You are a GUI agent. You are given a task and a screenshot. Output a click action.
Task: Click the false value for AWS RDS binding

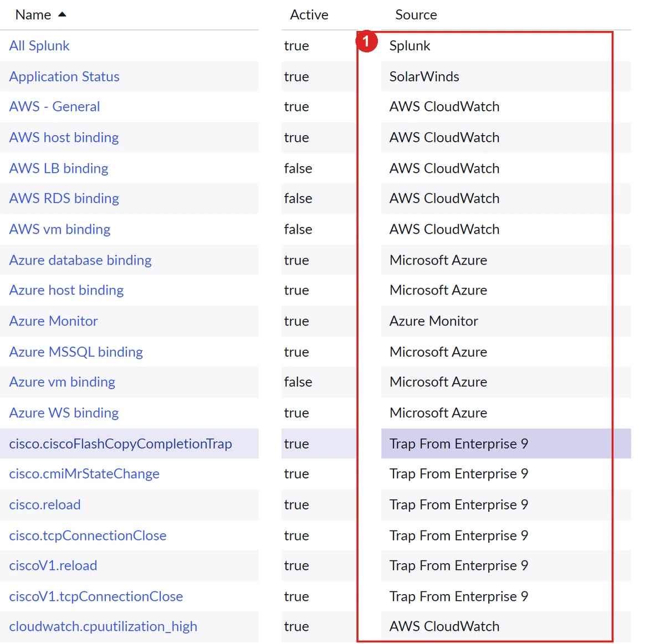tap(298, 198)
